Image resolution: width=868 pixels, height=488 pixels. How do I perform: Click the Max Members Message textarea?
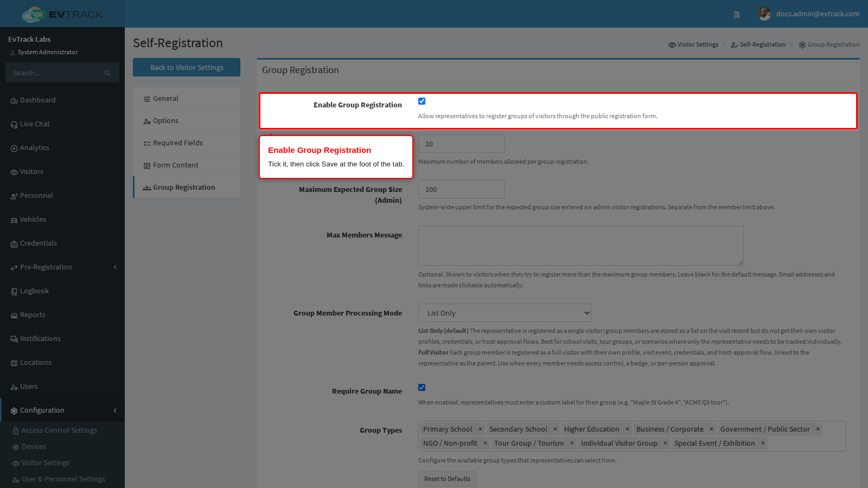(580, 246)
